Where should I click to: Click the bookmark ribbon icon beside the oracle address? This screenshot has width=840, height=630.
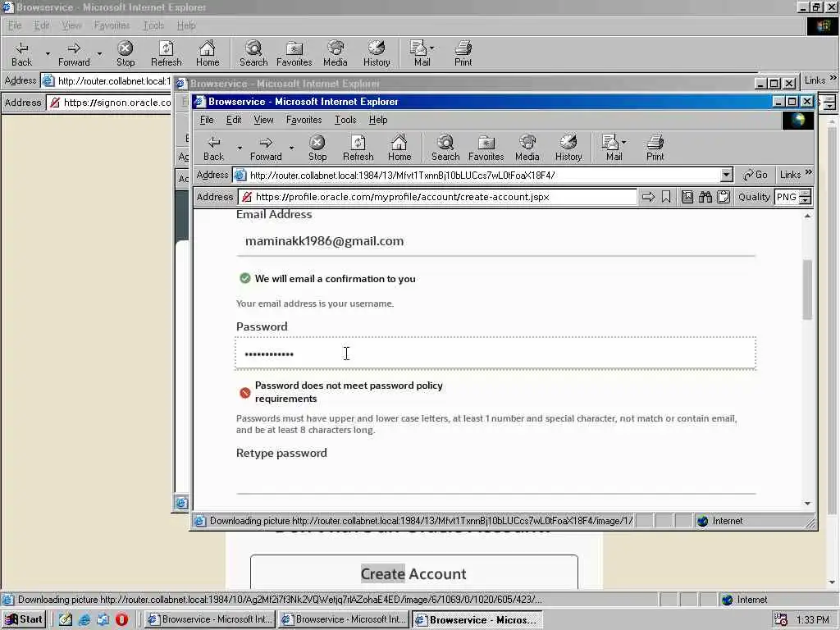point(666,197)
